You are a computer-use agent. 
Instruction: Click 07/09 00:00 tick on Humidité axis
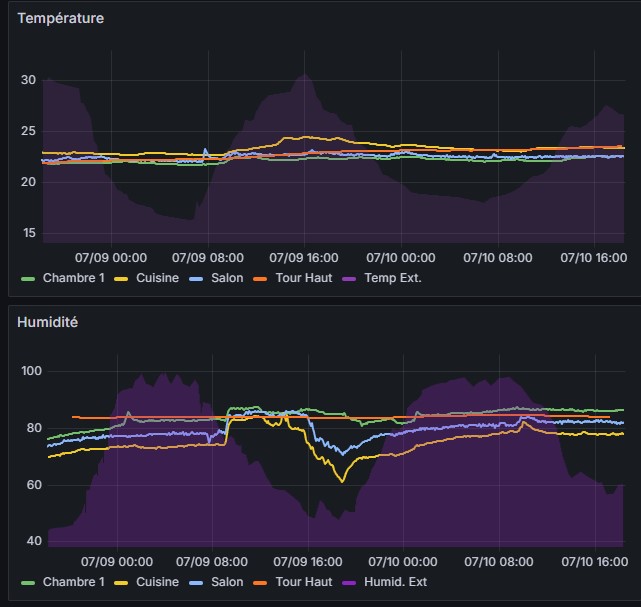[x=117, y=562]
